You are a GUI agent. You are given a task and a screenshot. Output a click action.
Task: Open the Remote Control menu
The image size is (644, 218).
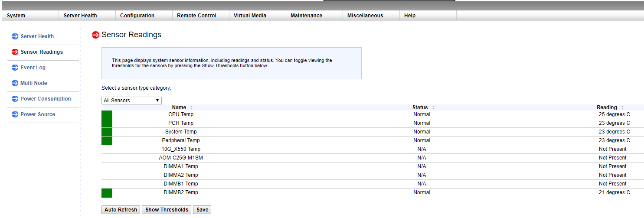click(196, 16)
